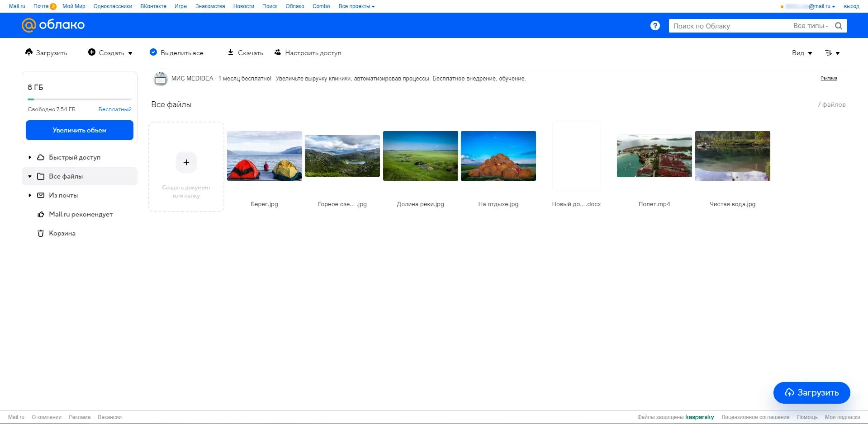Click the trash bin icon for Корзина
Image resolution: width=868 pixels, height=424 pixels.
click(x=41, y=233)
